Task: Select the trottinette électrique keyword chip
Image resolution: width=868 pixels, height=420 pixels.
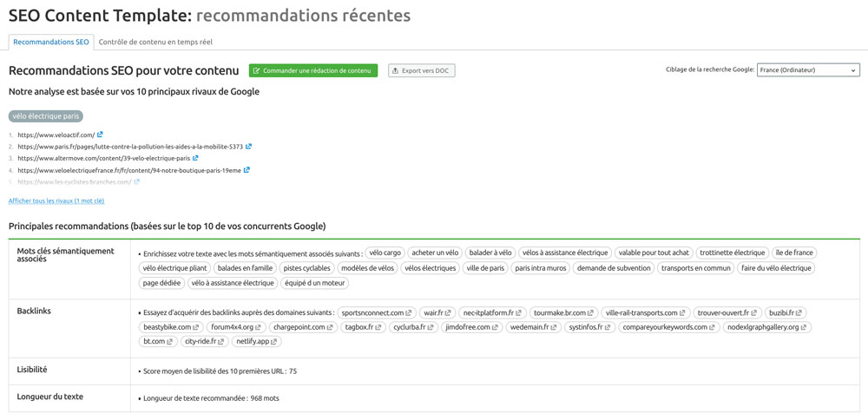Action: pos(733,253)
